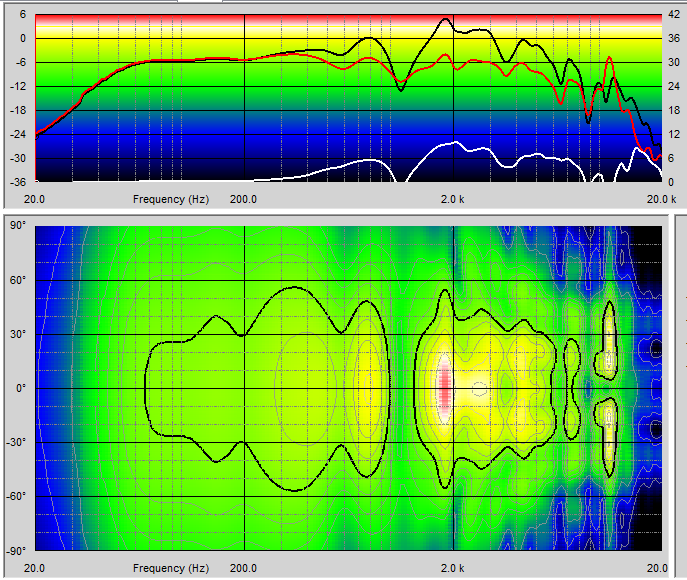
Task: Click the -12 label on the dB axis
Action: tap(18, 86)
